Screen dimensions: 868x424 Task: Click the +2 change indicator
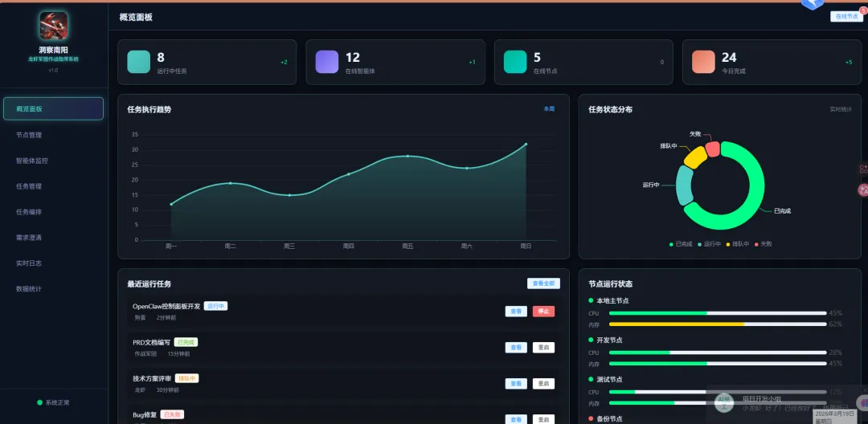[x=284, y=63]
